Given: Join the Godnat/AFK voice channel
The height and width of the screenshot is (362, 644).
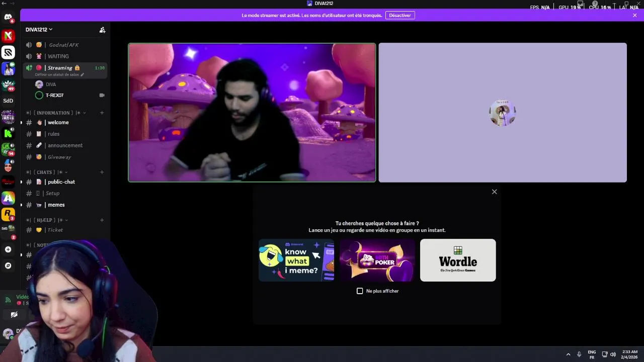Looking at the screenshot, I should [64, 45].
